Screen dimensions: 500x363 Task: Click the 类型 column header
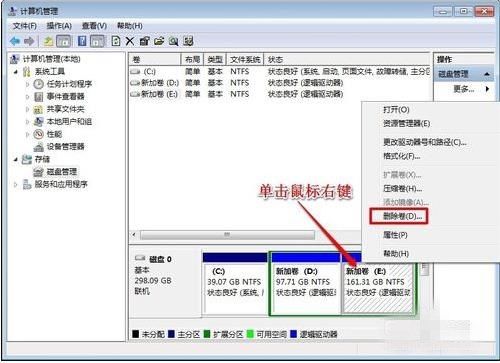coord(215,60)
